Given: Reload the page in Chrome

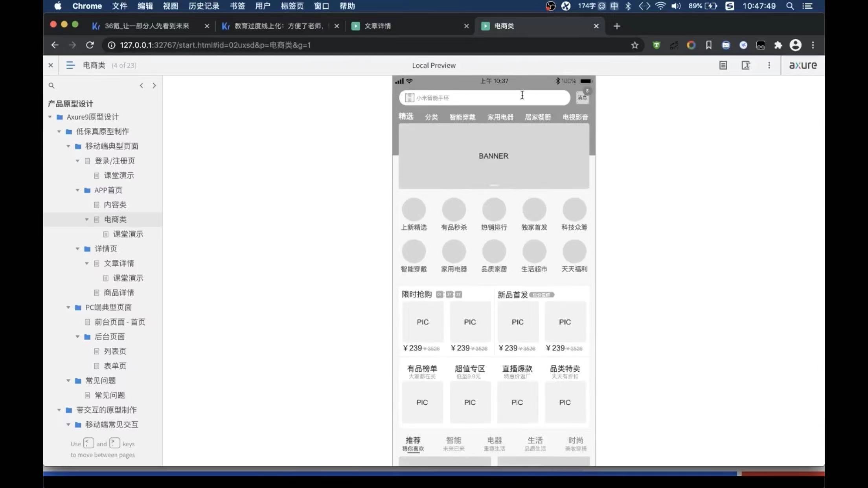Looking at the screenshot, I should point(90,45).
